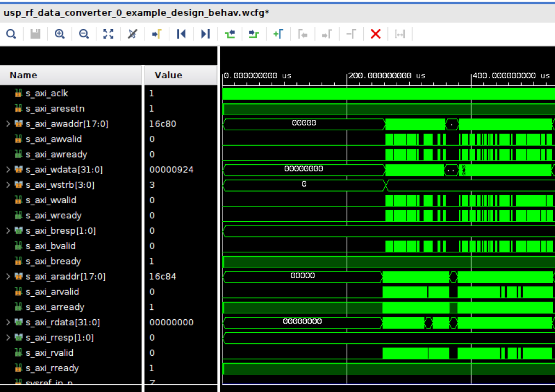Expand the s_axi_awaddr[17:0] bus

tap(8, 124)
